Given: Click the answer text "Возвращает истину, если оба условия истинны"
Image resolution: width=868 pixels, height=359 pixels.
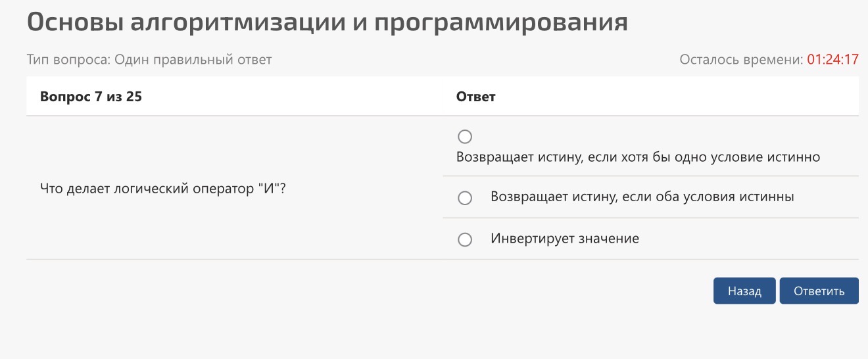Looking at the screenshot, I should point(642,197).
